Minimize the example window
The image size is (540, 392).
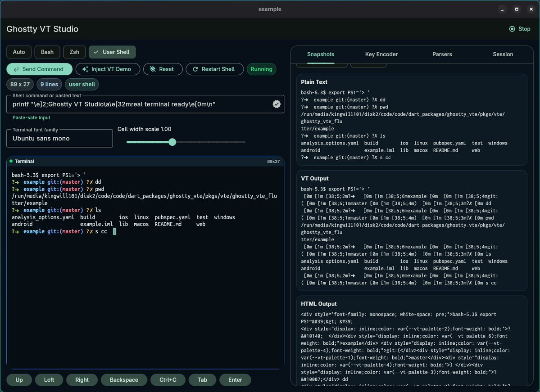(502, 9)
